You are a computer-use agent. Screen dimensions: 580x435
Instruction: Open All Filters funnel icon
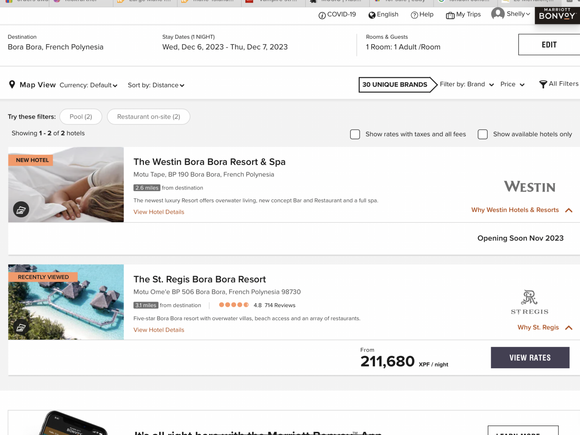click(x=543, y=84)
